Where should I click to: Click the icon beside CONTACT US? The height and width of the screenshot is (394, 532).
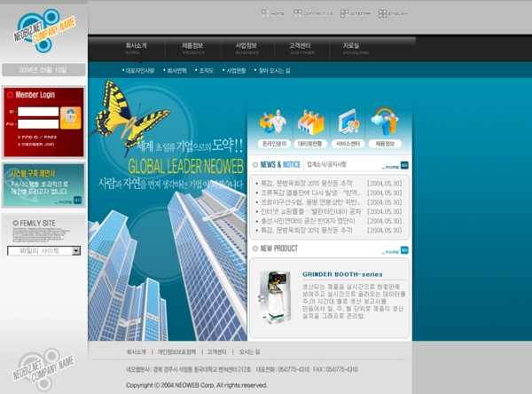coord(298,13)
